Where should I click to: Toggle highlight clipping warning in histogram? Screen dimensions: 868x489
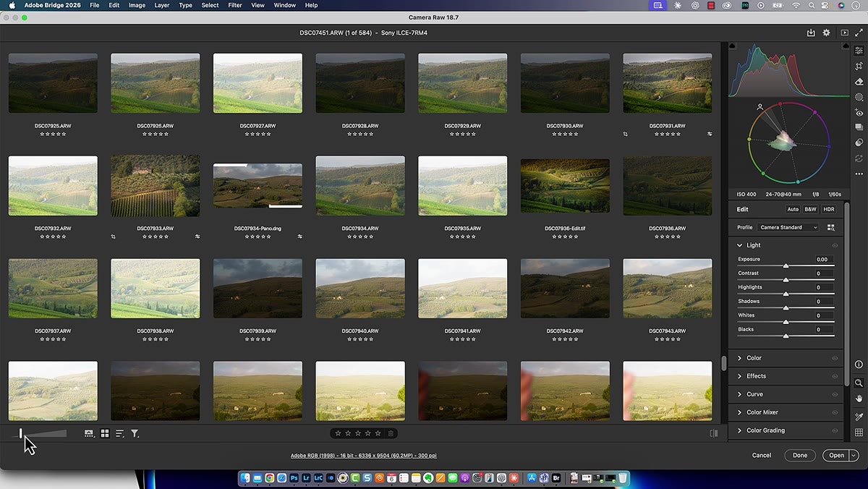click(846, 46)
